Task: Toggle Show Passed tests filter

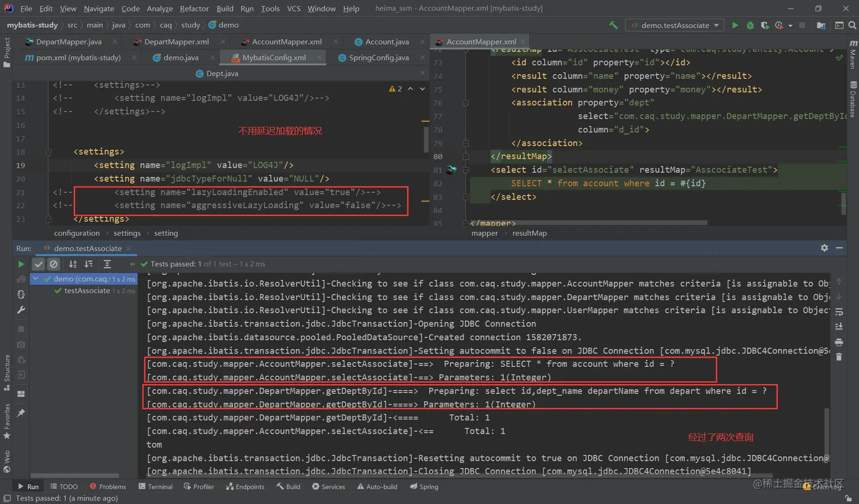Action: click(x=39, y=264)
